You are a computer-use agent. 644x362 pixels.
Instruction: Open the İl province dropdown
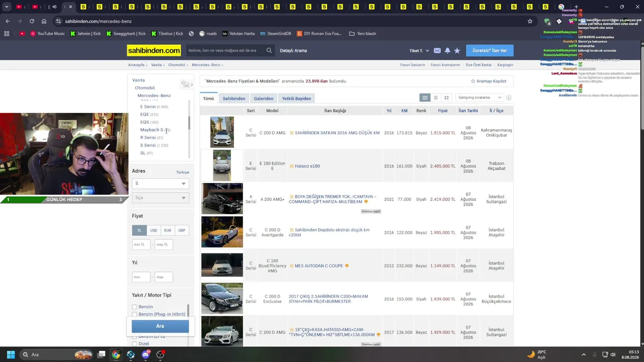tap(160, 184)
